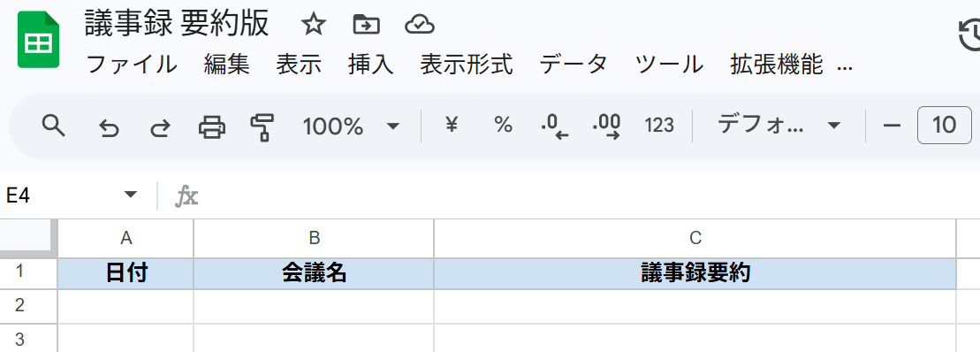
Task: Check the cloud save status icon
Action: (420, 25)
